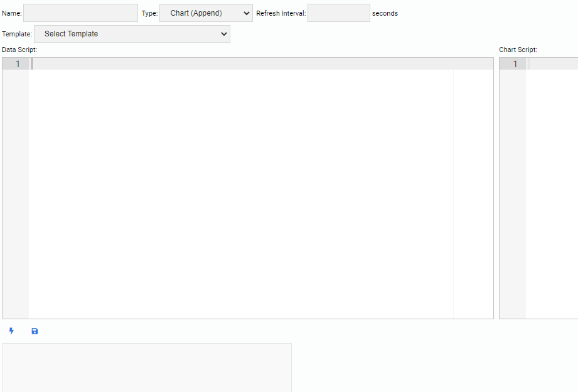578x392 pixels.
Task: Open the Chart (Append) type dropdown
Action: (205, 13)
